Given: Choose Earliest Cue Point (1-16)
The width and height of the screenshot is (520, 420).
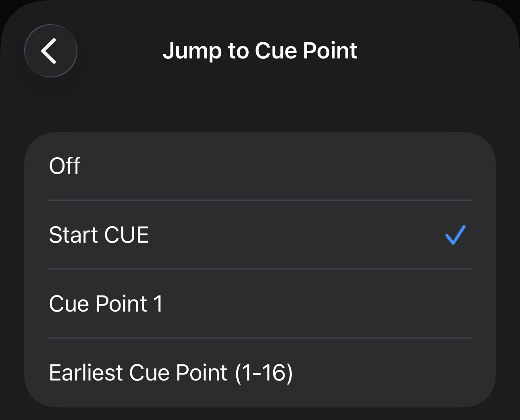Looking at the screenshot, I should pos(260,372).
